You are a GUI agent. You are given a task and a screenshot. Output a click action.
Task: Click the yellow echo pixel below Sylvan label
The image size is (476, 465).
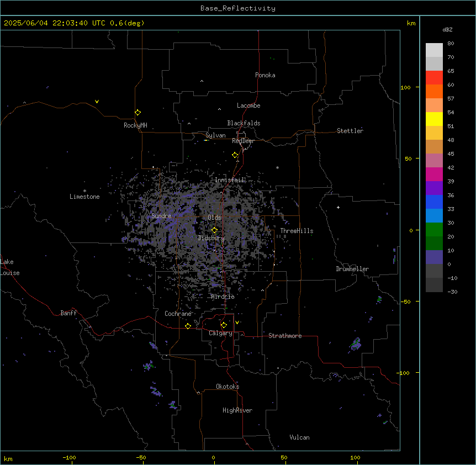(x=206, y=140)
